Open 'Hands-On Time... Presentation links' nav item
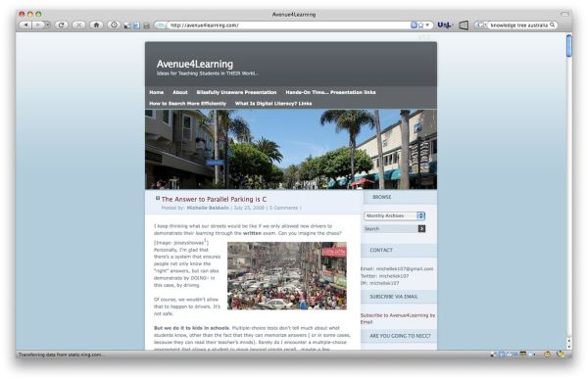588x380 pixels. coord(330,92)
